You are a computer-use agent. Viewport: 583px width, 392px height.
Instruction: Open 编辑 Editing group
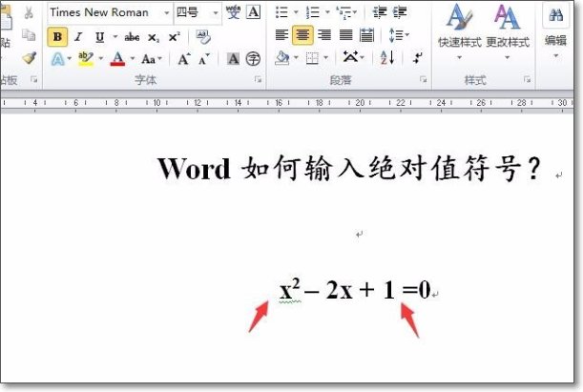pyautogui.click(x=556, y=31)
